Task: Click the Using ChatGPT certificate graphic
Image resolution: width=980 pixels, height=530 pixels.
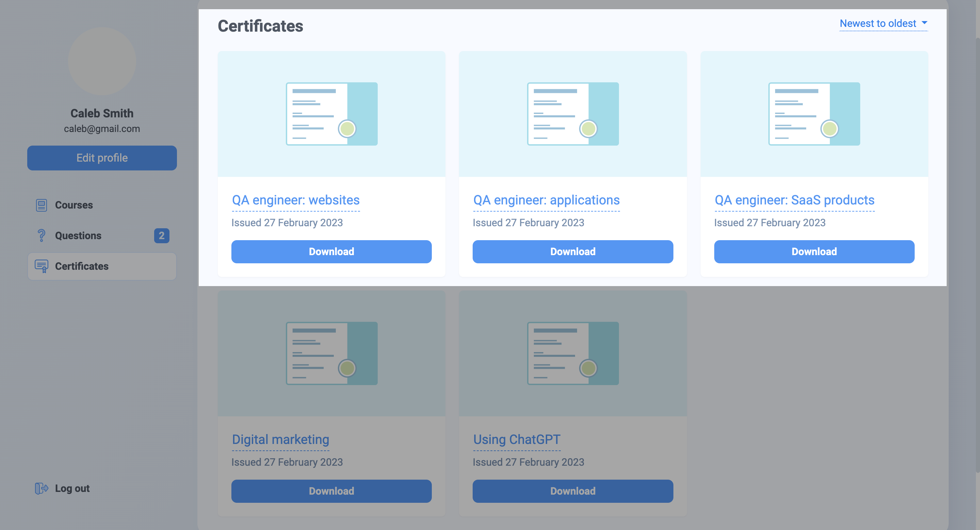Action: [x=573, y=353]
